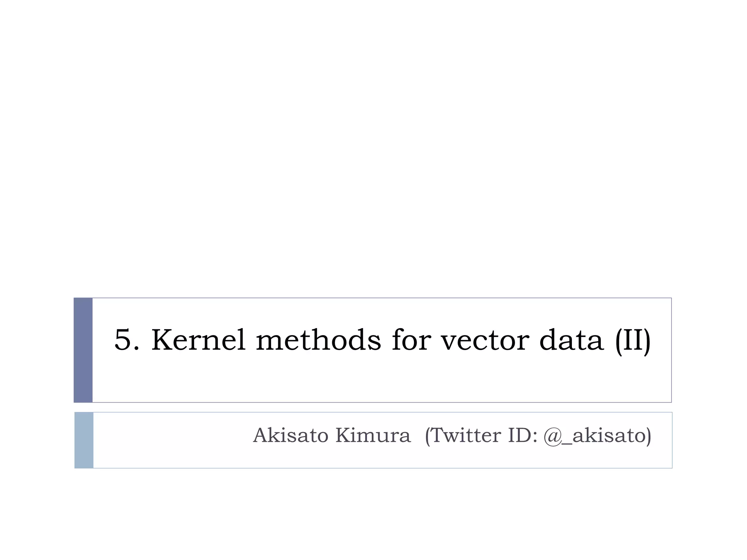This screenshot has height=560, width=747.
Task: Click the dark blue title accent bar
Action: [x=83, y=350]
